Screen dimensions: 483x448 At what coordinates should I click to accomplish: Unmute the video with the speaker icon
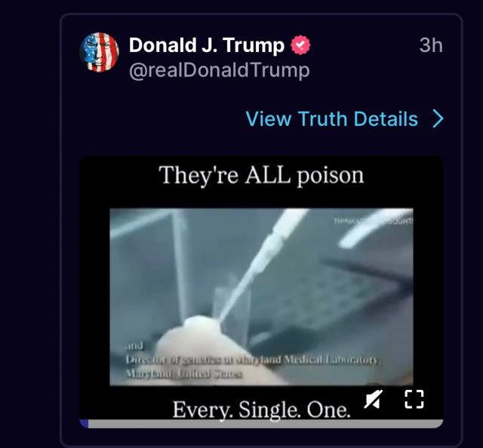pyautogui.click(x=374, y=399)
